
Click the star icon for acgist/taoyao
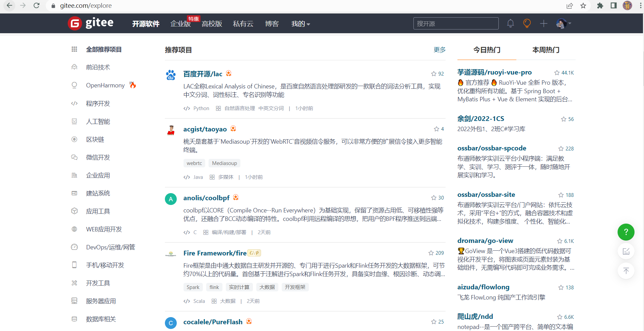pos(436,129)
